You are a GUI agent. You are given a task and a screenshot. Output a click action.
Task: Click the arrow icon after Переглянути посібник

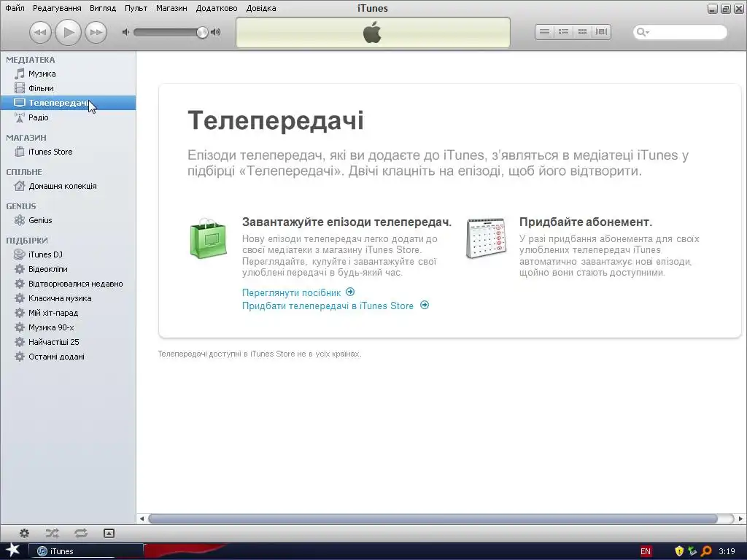(x=350, y=292)
